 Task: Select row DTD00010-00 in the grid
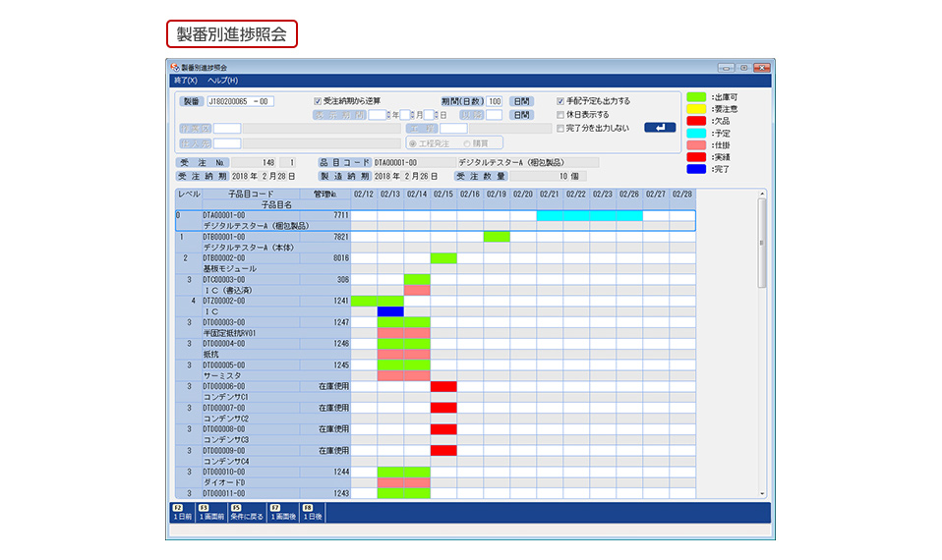pos(435,477)
